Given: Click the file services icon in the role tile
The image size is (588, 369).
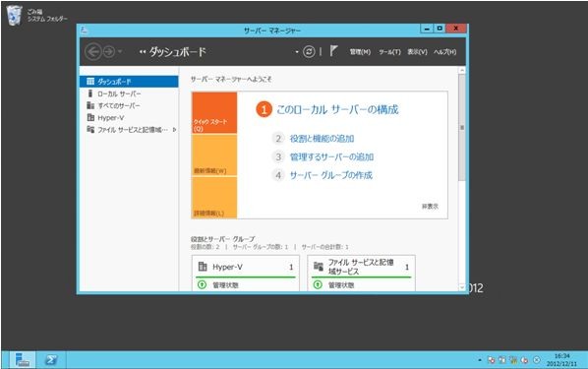Looking at the screenshot, I should pos(319,267).
